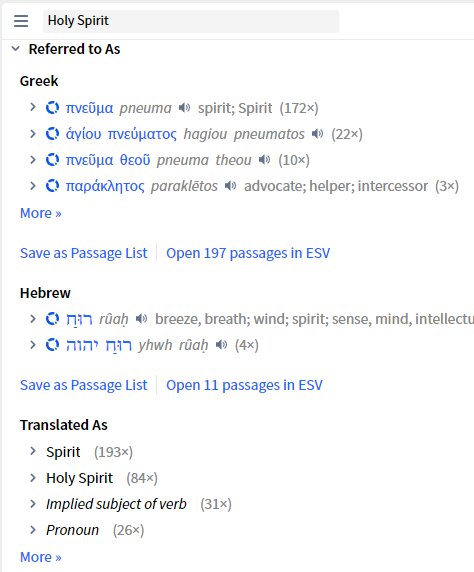Expand the Holy Spirit translation entry
Screen dimensions: 474x572
coord(33,478)
